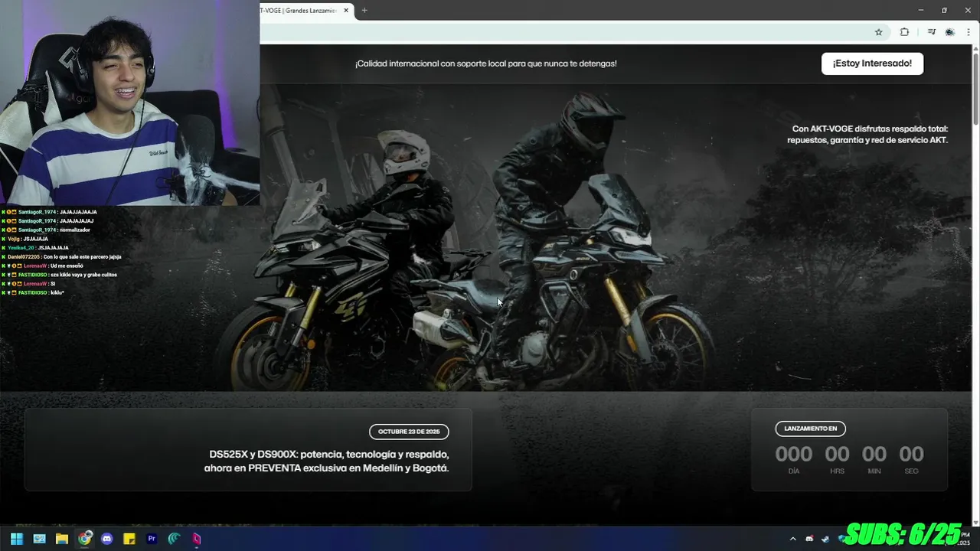Click the Calidad internacional slogan text
This screenshot has height=551, width=980.
[x=485, y=64]
